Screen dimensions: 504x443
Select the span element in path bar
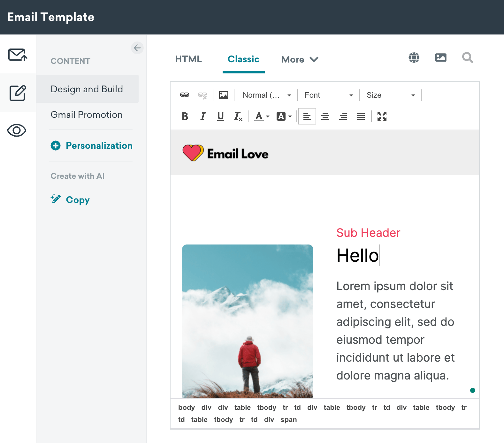pos(289,420)
